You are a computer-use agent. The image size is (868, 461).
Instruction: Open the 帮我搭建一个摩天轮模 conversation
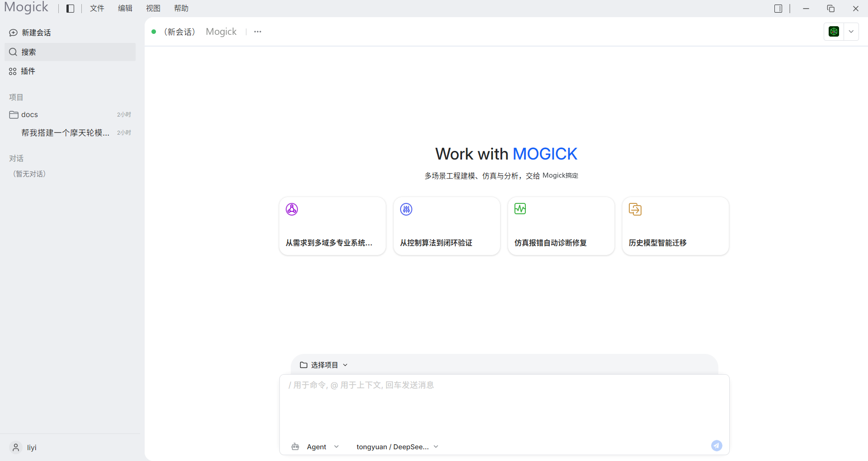pyautogui.click(x=70, y=133)
